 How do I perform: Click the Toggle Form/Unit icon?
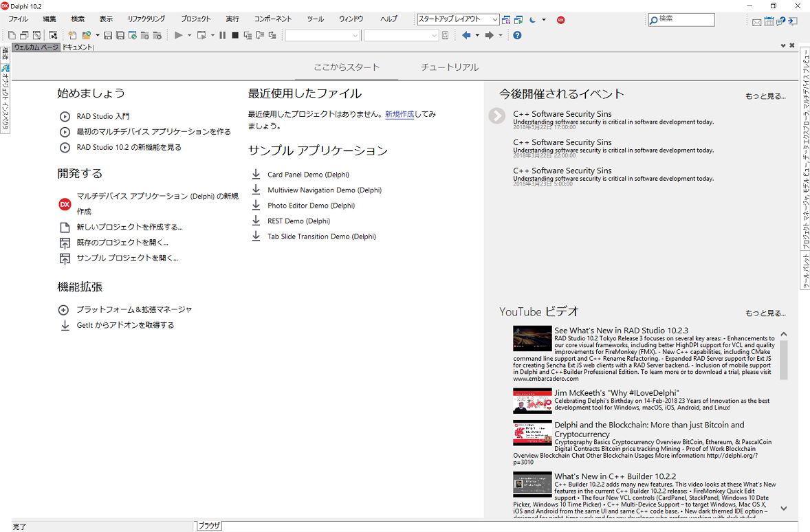(x=36, y=35)
